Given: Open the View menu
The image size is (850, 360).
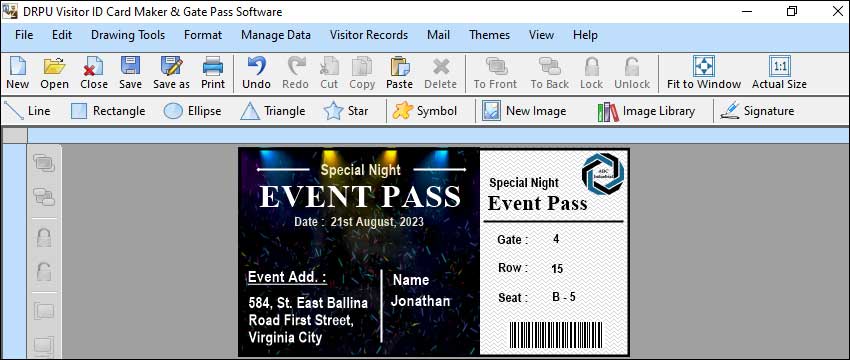Looking at the screenshot, I should pyautogui.click(x=541, y=35).
